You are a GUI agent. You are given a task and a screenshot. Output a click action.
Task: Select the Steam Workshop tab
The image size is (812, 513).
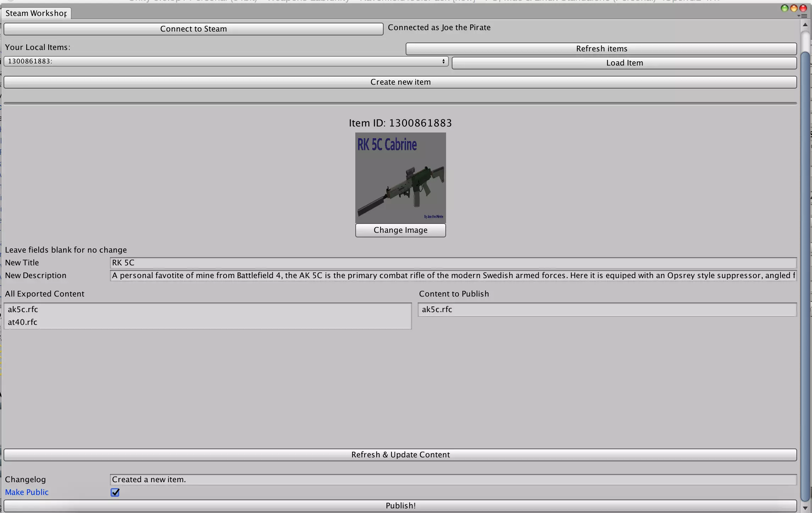(36, 13)
